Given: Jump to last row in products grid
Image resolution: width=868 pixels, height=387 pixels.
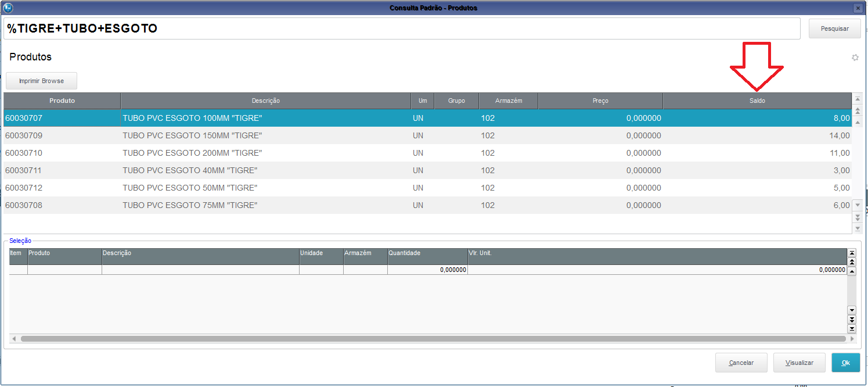Looking at the screenshot, I should [857, 227].
